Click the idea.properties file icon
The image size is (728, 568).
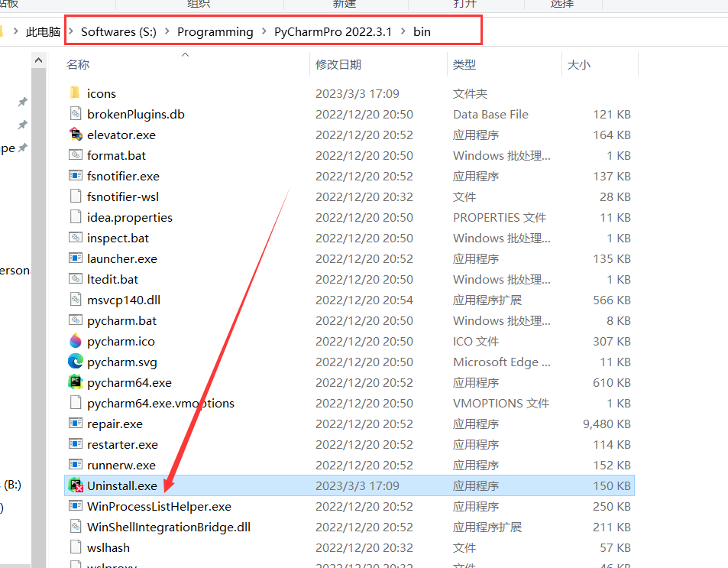point(75,217)
